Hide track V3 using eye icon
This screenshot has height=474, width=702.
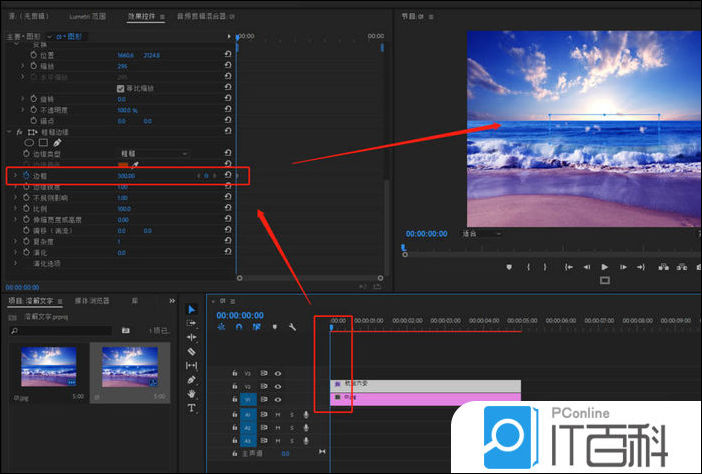click(278, 373)
